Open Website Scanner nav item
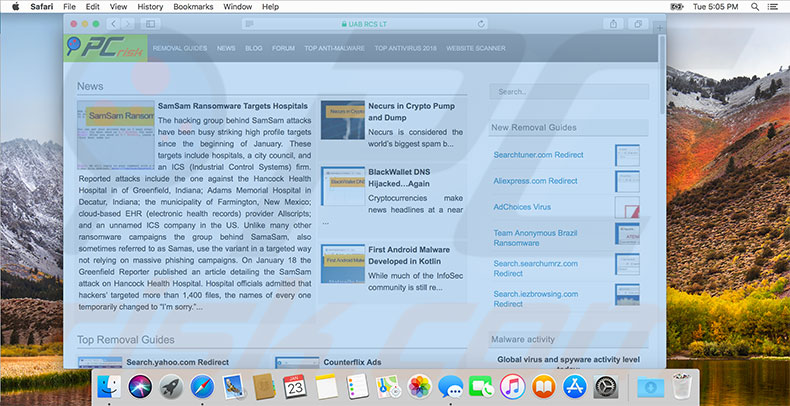 [476, 48]
